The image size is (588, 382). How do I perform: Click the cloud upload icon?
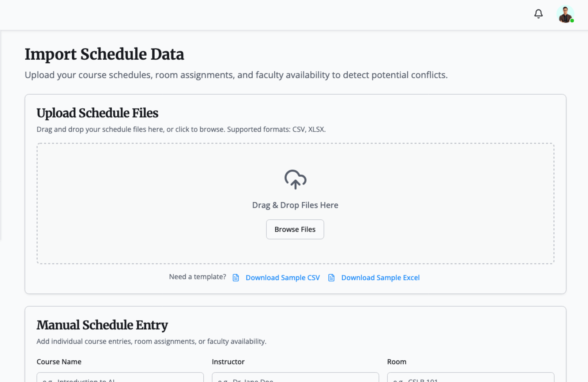(x=295, y=179)
